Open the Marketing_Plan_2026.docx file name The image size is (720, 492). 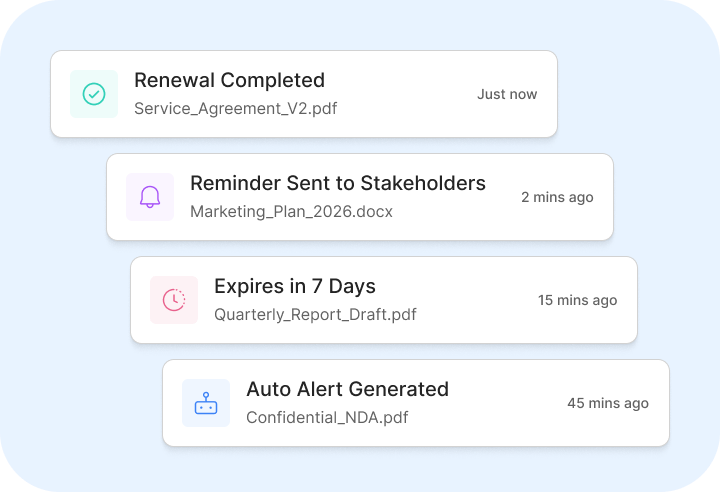click(291, 211)
